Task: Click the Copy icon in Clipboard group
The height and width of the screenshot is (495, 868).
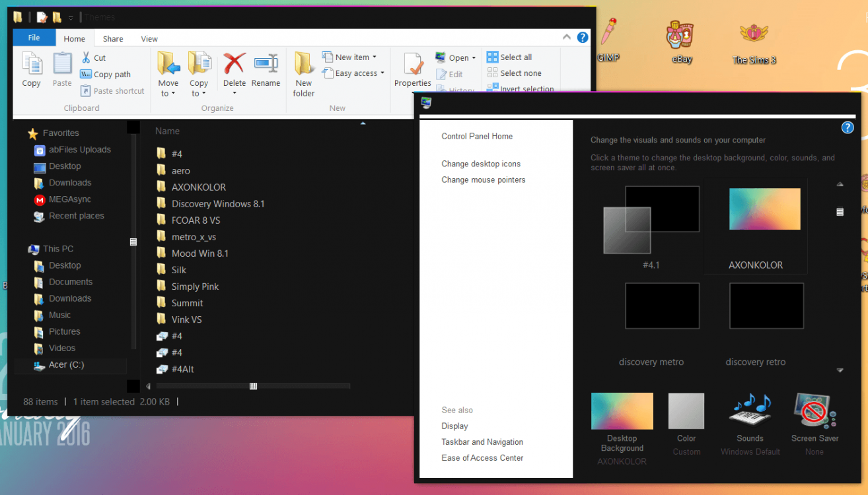Action: tap(32, 64)
